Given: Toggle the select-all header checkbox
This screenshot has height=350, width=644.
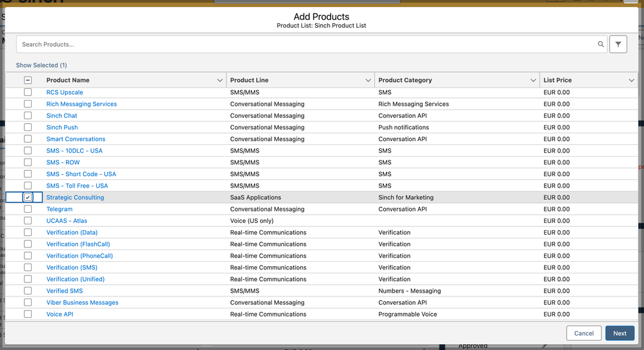Looking at the screenshot, I should tap(28, 80).
